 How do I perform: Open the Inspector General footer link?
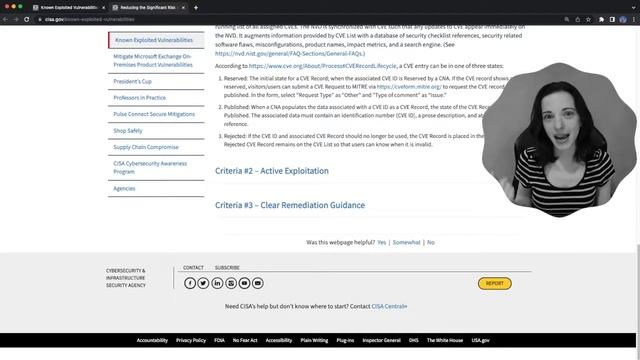point(382,340)
